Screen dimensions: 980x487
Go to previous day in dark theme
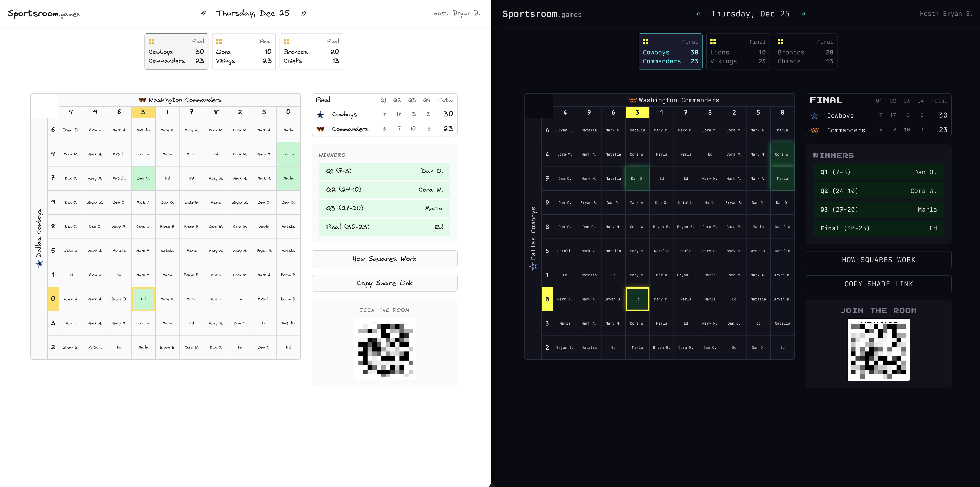698,14
